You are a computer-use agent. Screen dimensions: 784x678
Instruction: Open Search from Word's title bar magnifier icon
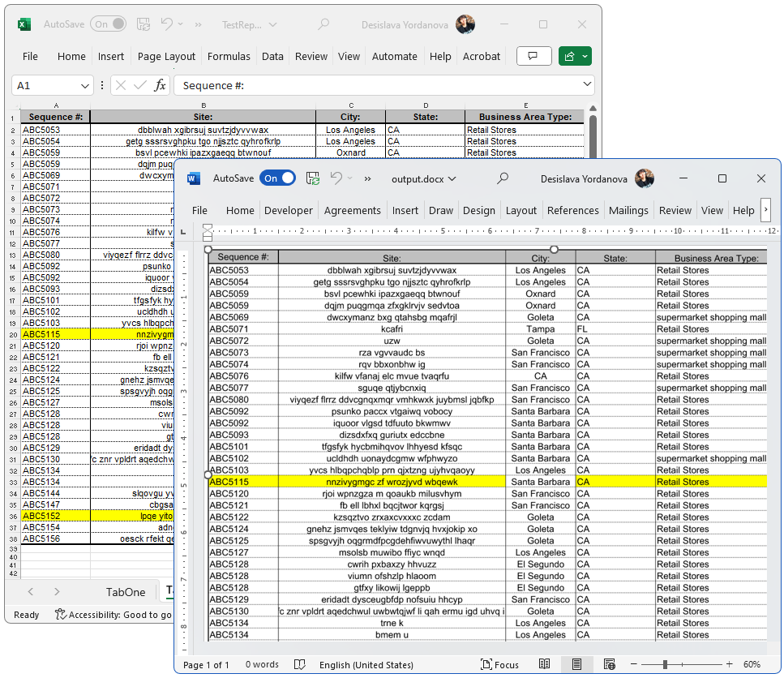pyautogui.click(x=503, y=178)
